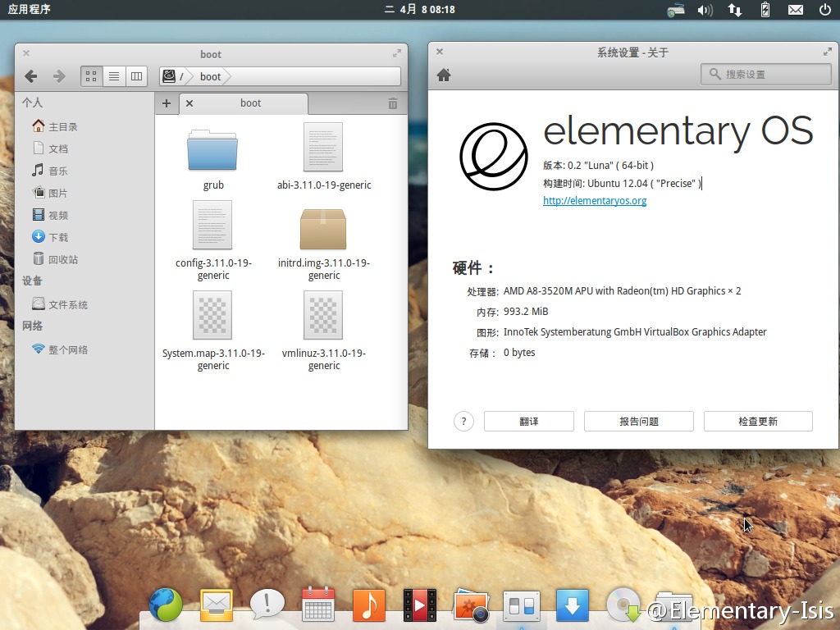Viewport: 840px width, 630px height.
Task: Open the removable drive indicator in the panel
Action: [x=676, y=10]
